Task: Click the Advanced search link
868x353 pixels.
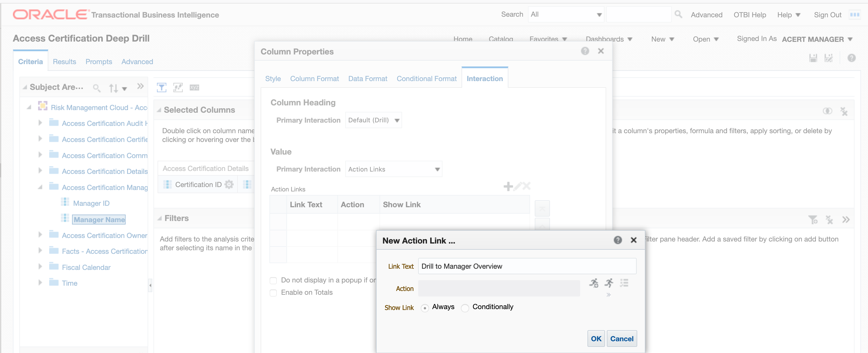Action: tap(706, 15)
